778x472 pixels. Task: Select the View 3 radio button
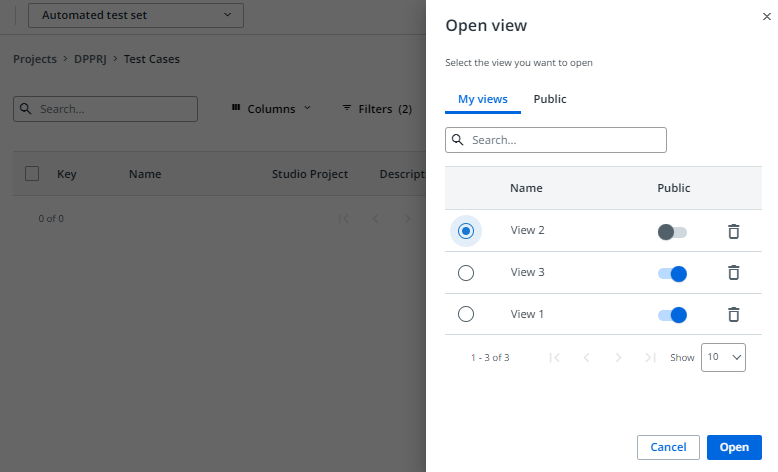[x=466, y=272]
